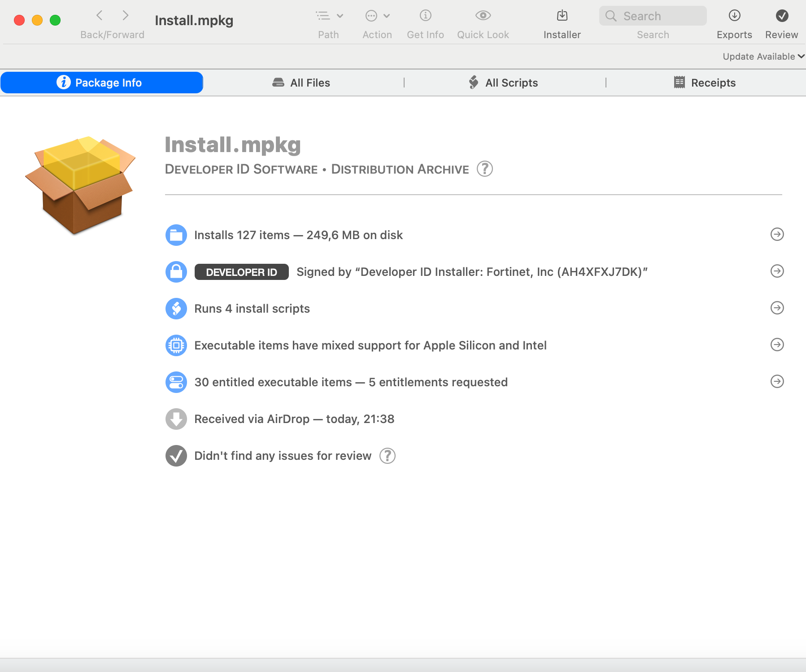Image resolution: width=806 pixels, height=672 pixels.
Task: Click the Exports download icon
Action: 734,16
